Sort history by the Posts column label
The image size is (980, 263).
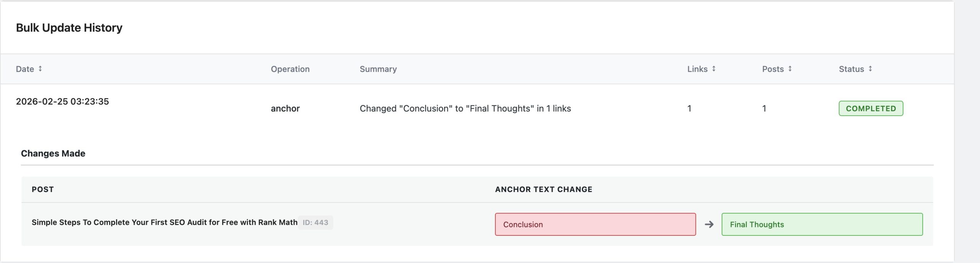(x=773, y=69)
